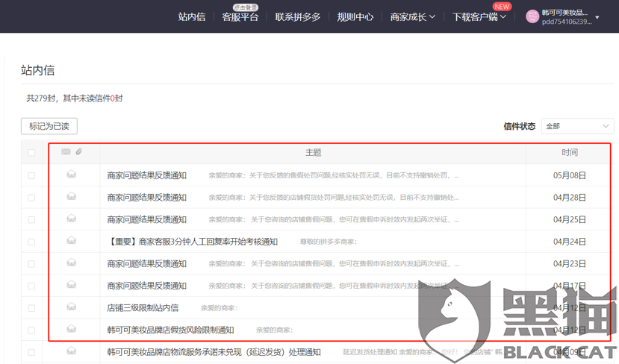Check the 04月25日 message checkbox
This screenshot has width=619, height=364.
(31, 219)
